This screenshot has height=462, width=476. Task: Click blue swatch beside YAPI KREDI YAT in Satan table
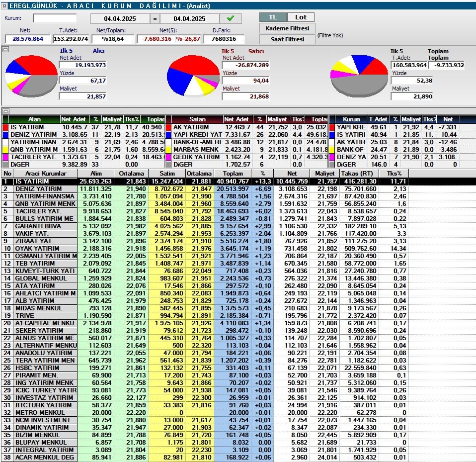[168, 135]
